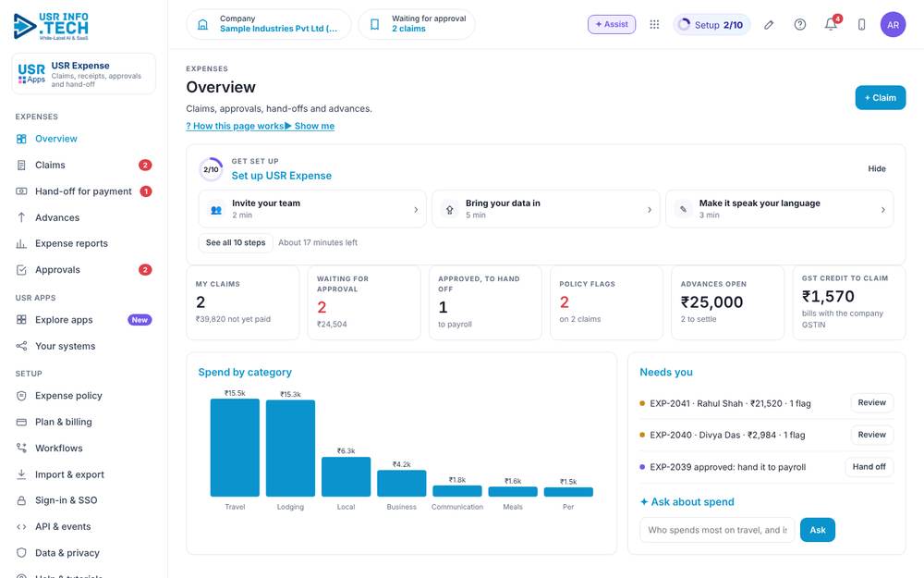Click the Lodging bar in chart

(290, 449)
